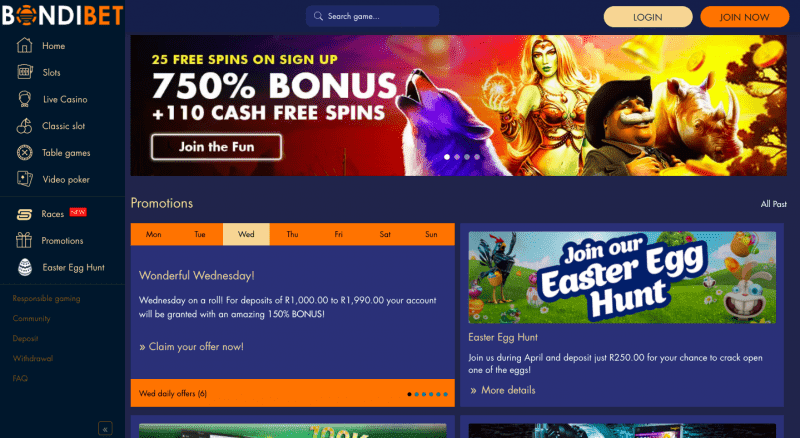This screenshot has width=800, height=438.
Task: Select the Table games chip icon
Action: pyautogui.click(x=24, y=152)
